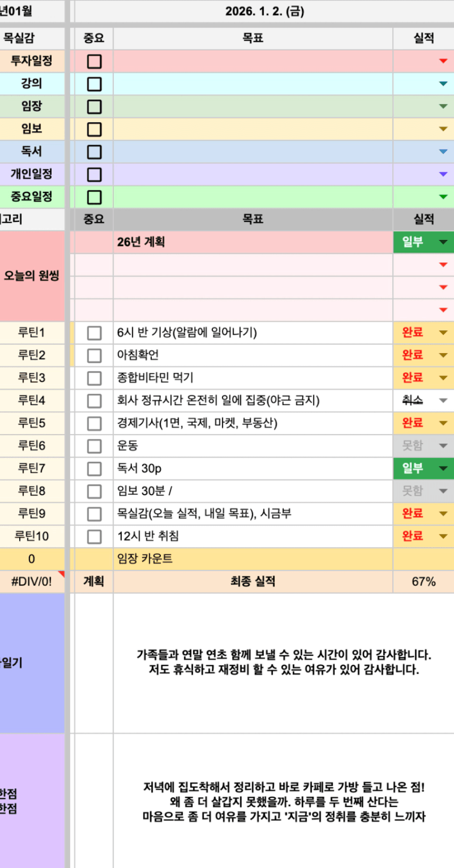Open the 12시 반 취침 완료 dropdown
This screenshot has width=454, height=868.
443,536
